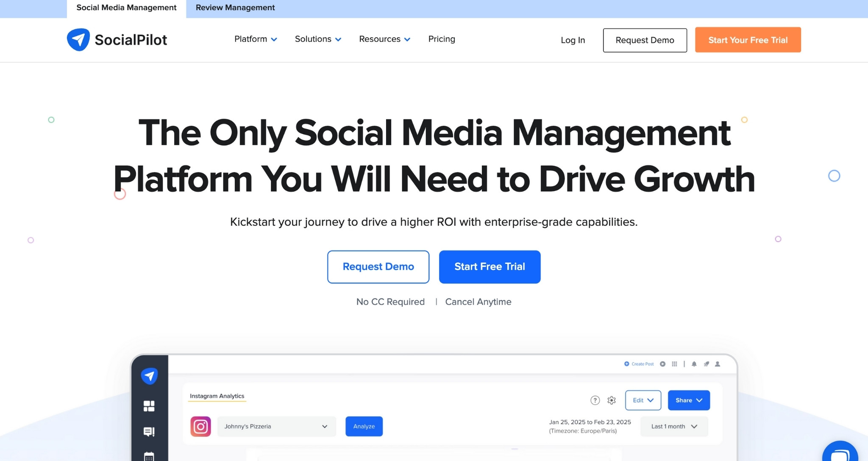
Task: Click the Create Post text link
Action: (643, 364)
